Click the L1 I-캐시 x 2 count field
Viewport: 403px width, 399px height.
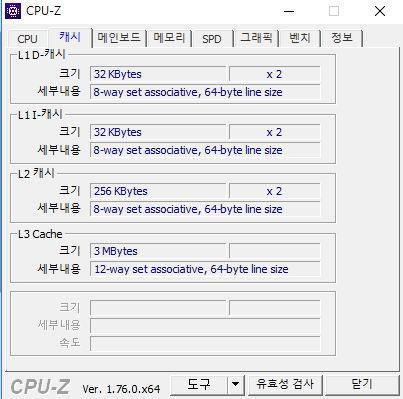pos(275,132)
